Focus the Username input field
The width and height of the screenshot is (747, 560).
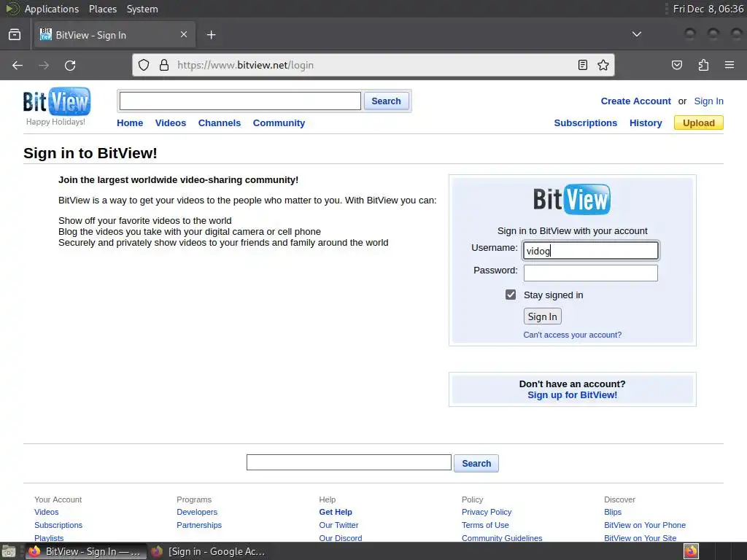click(591, 251)
